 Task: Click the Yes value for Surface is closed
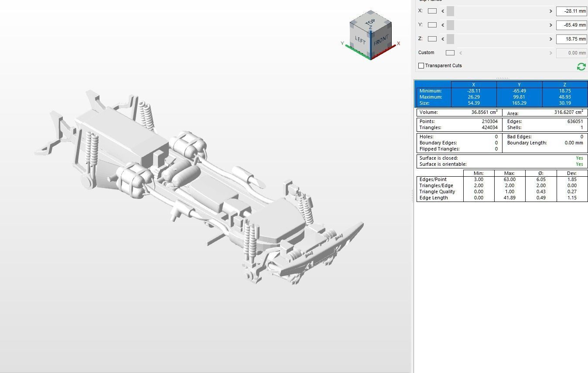(x=579, y=158)
